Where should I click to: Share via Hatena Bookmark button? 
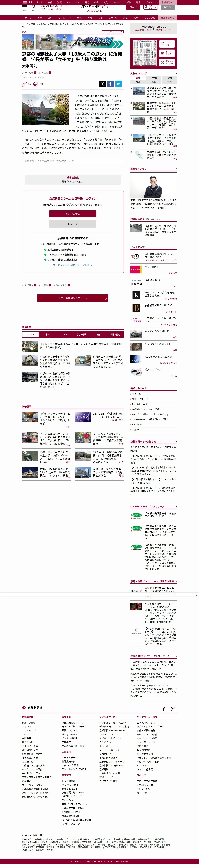[x=119, y=84]
